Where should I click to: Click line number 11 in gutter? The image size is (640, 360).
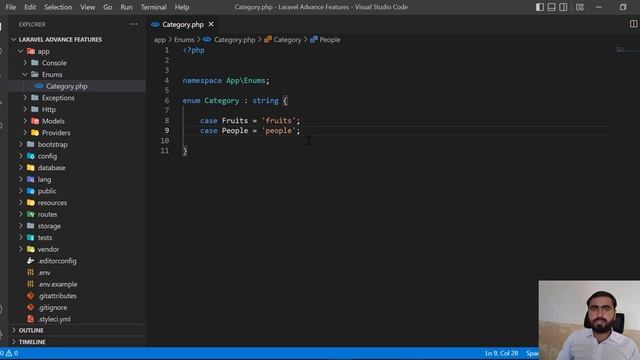(164, 151)
